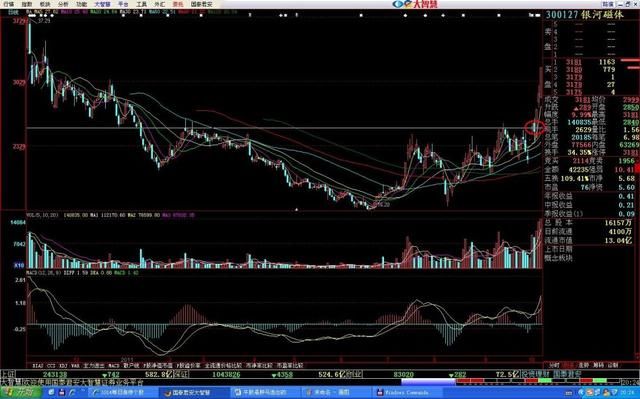Click the 投资理财 link in status bar

[536, 374]
